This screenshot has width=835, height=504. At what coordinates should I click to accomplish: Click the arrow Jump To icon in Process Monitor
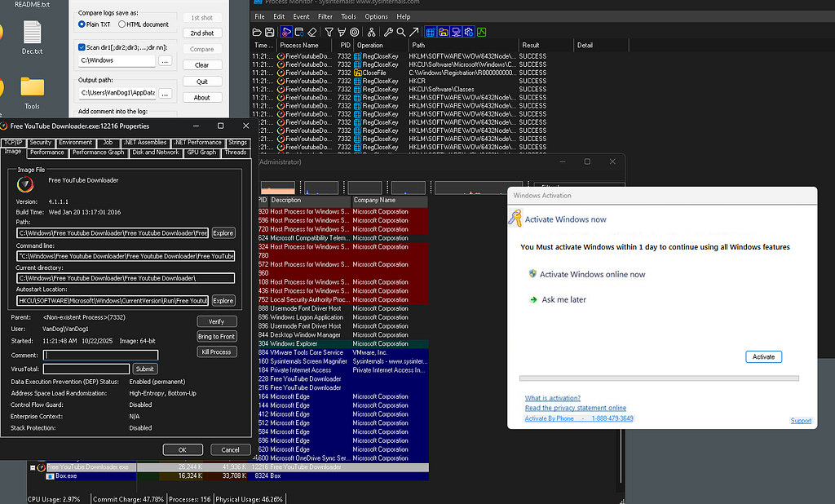(x=413, y=32)
